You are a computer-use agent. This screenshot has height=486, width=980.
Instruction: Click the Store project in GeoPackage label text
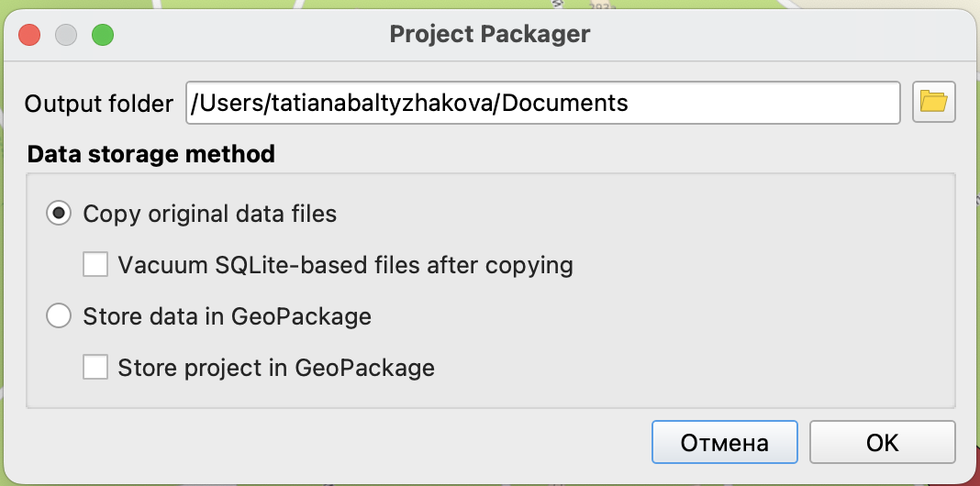pos(276,368)
